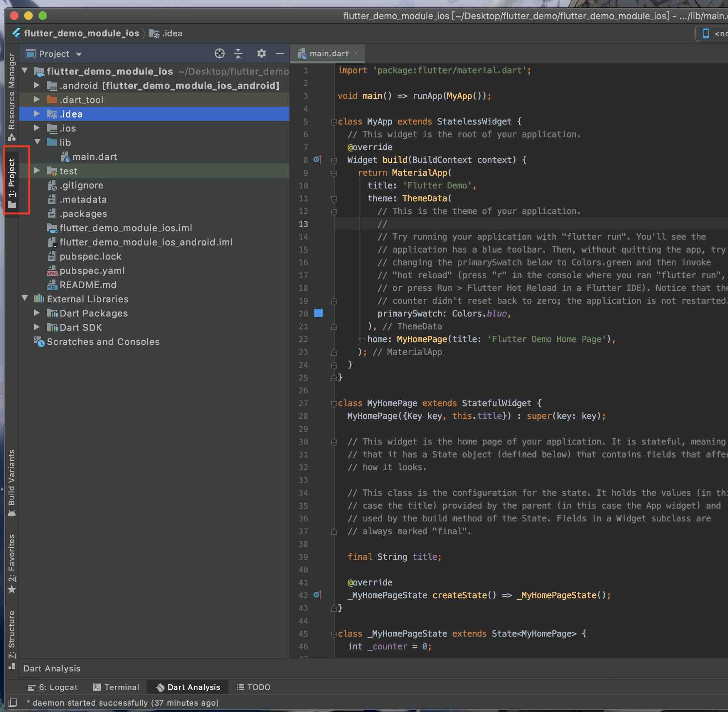Screen dimensions: 728x712
Task: Open the Terminal tab
Action: pos(116,687)
